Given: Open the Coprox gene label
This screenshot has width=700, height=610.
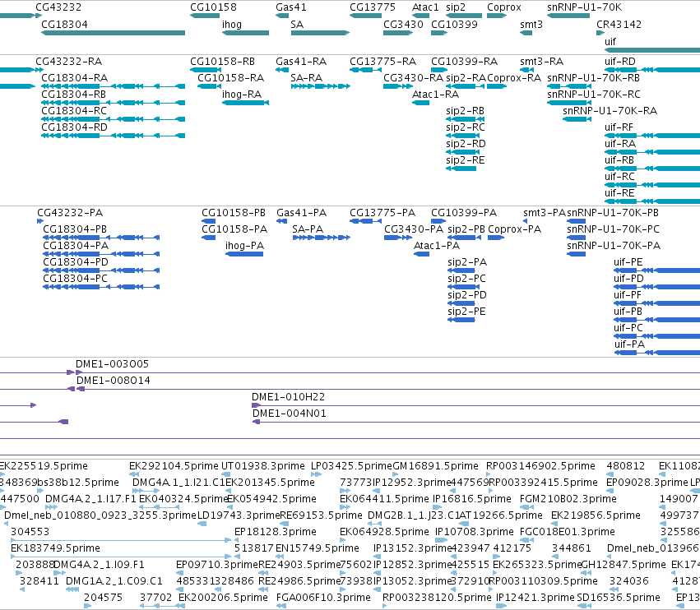Looking at the screenshot, I should 504,7.
